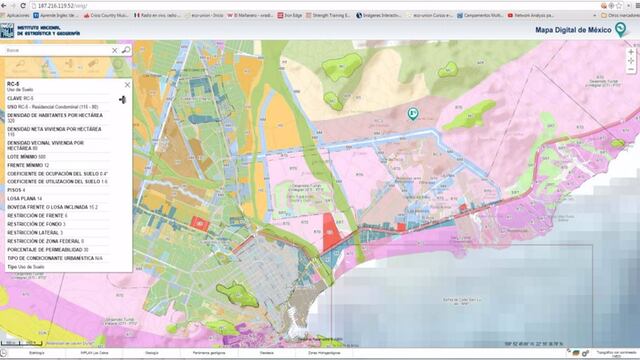Select the Zonas Homogéneas layer tab
The image size is (640, 360).
[x=324, y=353]
